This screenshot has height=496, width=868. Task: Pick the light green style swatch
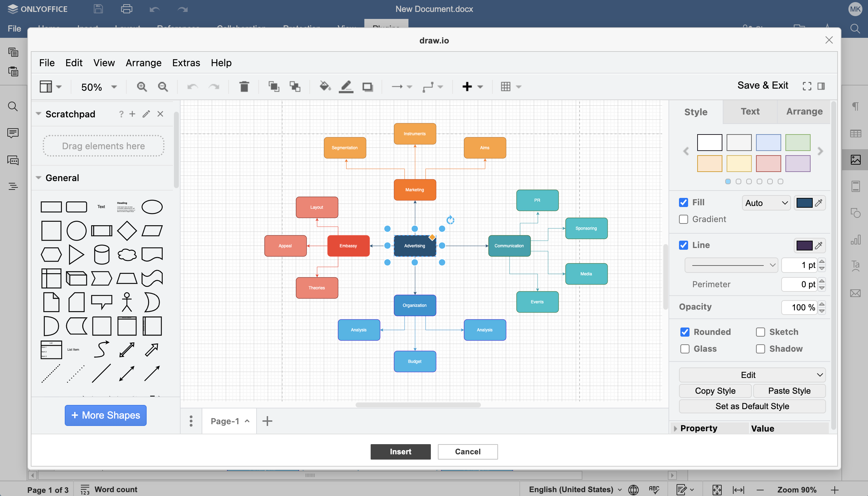[798, 143]
